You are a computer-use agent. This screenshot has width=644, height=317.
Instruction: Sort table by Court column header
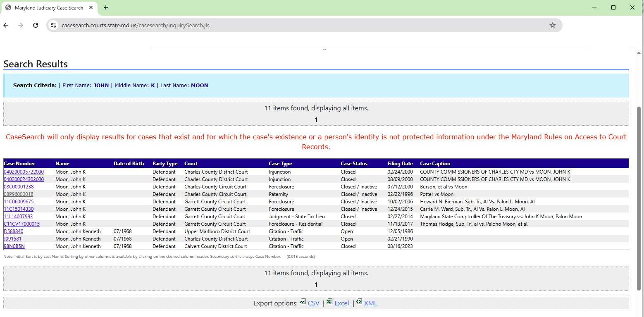[x=191, y=164]
